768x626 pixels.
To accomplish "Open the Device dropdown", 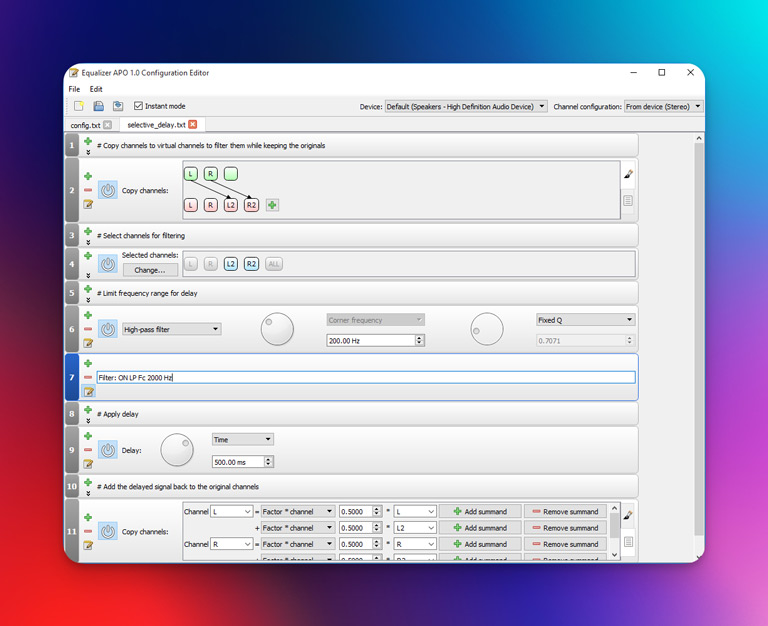I will coord(466,106).
